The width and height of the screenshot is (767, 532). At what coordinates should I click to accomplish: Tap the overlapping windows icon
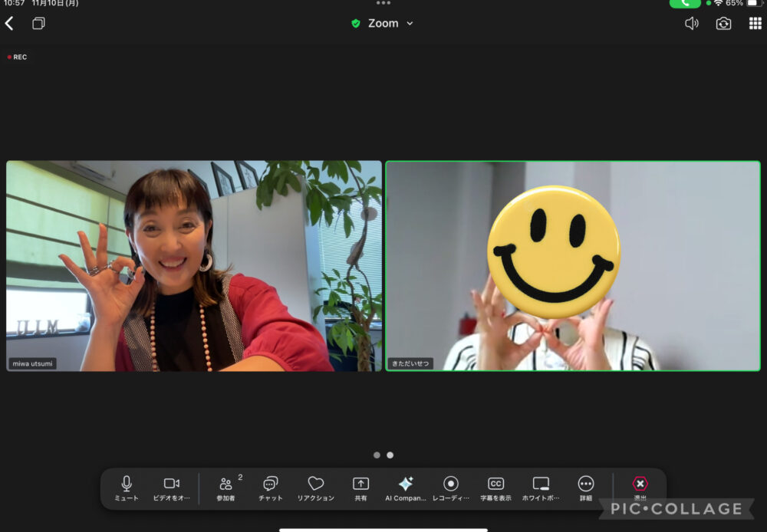coord(38,24)
